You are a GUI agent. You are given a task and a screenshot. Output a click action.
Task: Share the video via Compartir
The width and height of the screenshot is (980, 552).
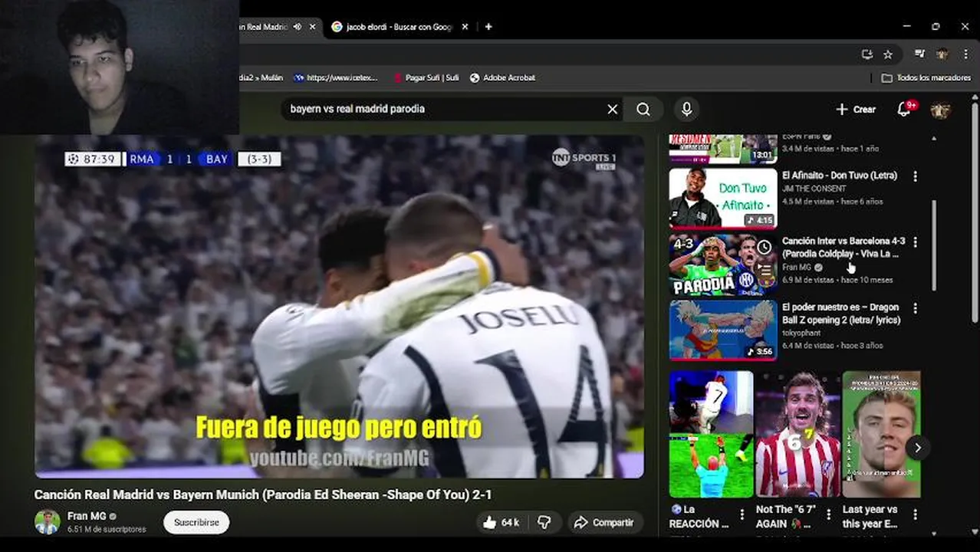604,522
